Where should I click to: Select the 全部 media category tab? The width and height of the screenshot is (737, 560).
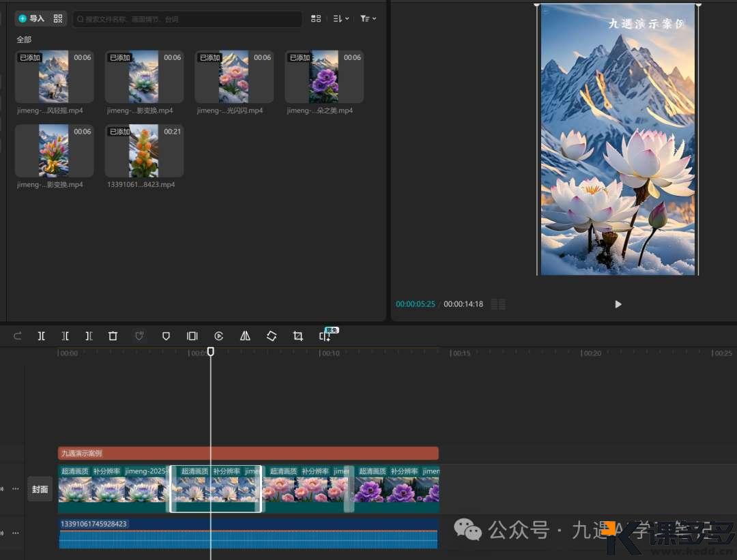24,40
